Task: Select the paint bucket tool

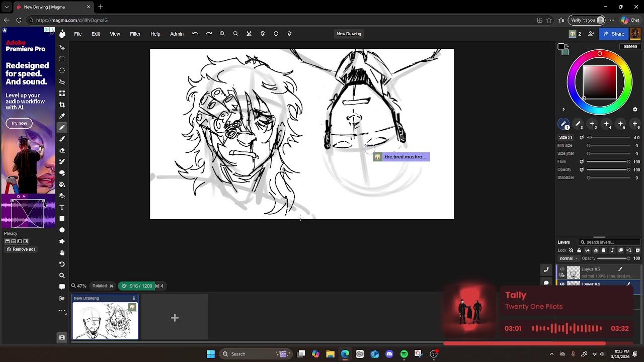Action: pyautogui.click(x=62, y=185)
